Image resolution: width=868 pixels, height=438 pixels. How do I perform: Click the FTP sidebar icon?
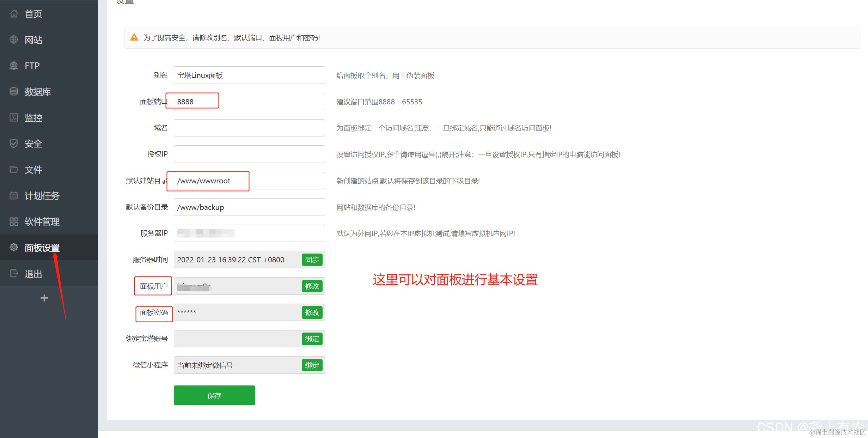pos(14,66)
